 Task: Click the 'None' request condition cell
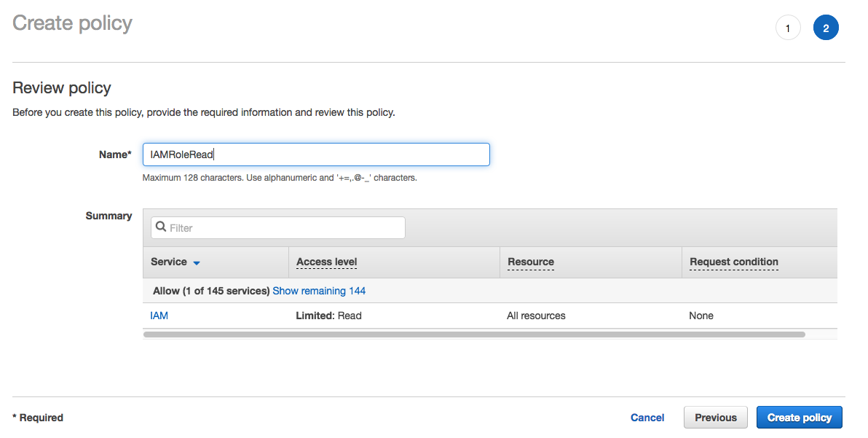[701, 316]
